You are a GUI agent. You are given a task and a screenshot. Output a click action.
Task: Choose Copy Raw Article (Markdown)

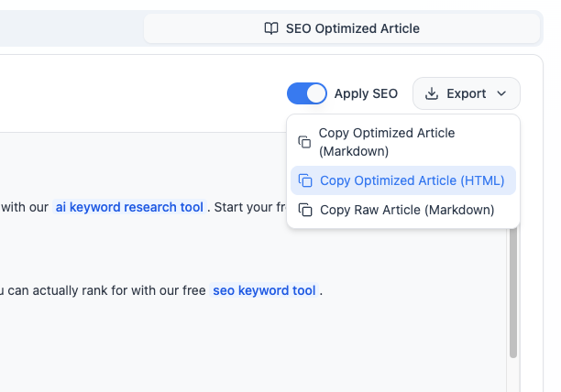[x=406, y=210]
